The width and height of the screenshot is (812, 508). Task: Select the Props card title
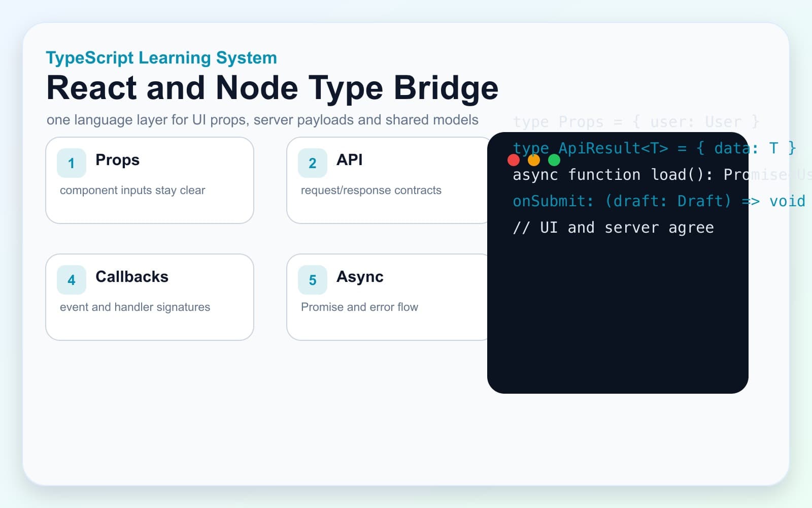tap(117, 160)
